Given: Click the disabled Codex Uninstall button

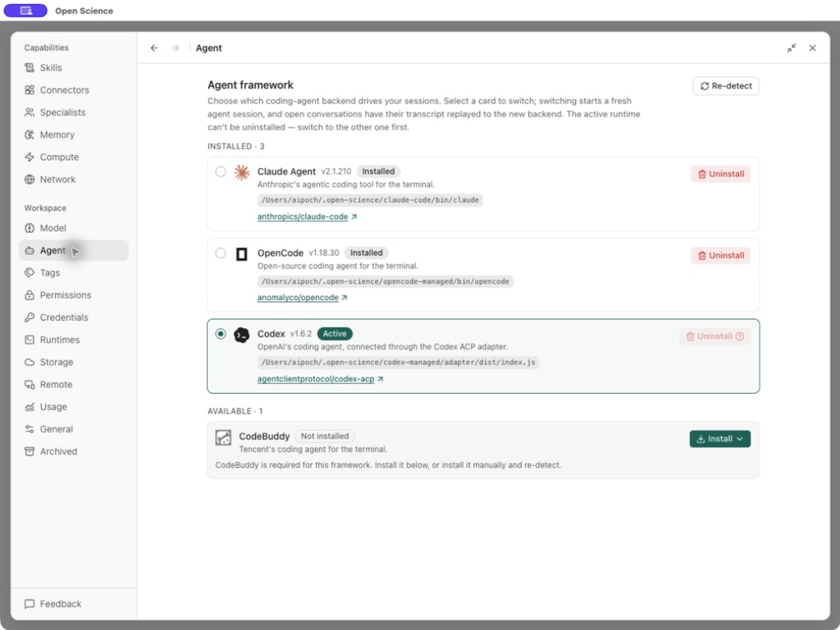Looking at the screenshot, I should click(714, 336).
